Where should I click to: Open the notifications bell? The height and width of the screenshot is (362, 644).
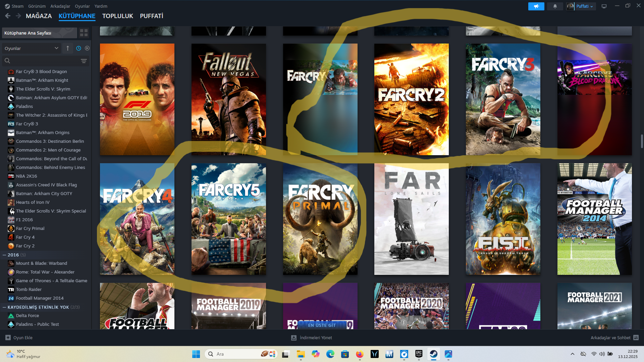pos(555,6)
